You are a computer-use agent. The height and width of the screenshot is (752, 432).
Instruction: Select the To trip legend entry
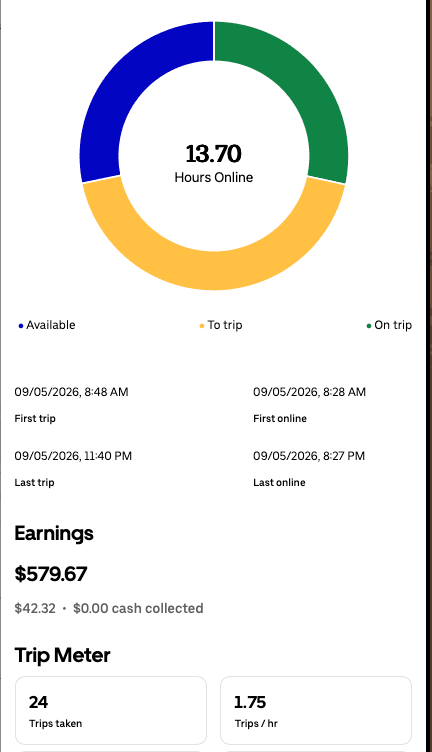click(x=221, y=325)
